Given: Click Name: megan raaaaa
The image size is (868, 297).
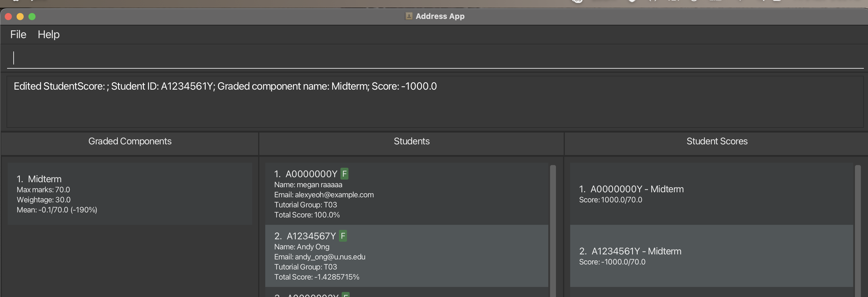Looking at the screenshot, I should click(x=308, y=185).
